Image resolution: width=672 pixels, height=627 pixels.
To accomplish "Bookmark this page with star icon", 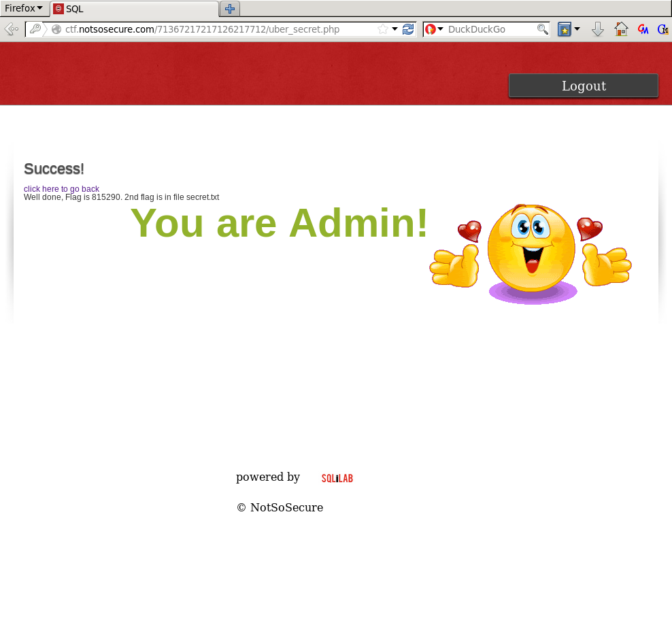I will (383, 29).
